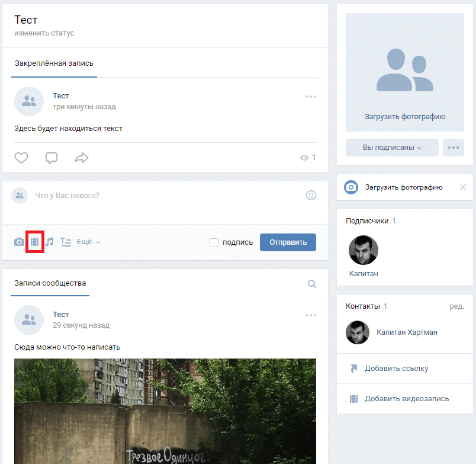This screenshot has height=464, width=476.
Task: Click Тест author name in latest post
Action: click(61, 315)
